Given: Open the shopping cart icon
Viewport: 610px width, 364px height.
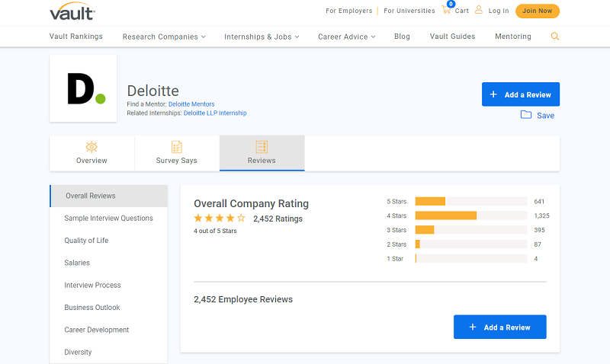Looking at the screenshot, I should point(446,10).
